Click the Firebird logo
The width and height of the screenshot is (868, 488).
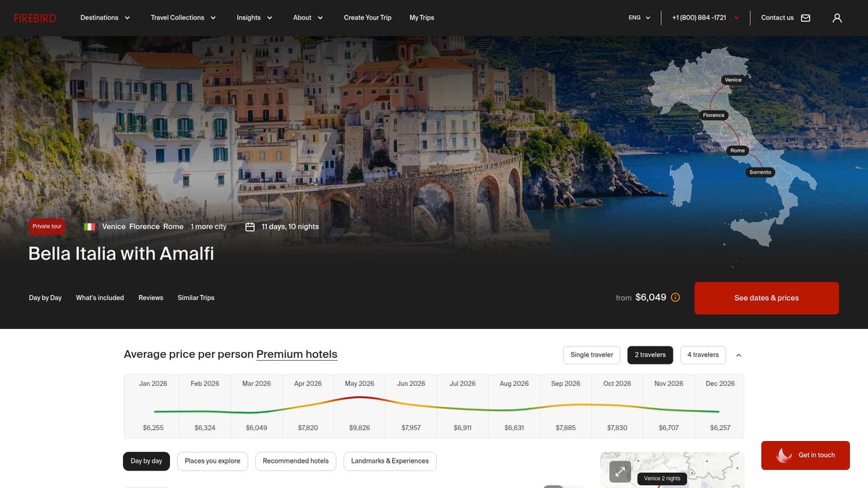click(x=35, y=17)
